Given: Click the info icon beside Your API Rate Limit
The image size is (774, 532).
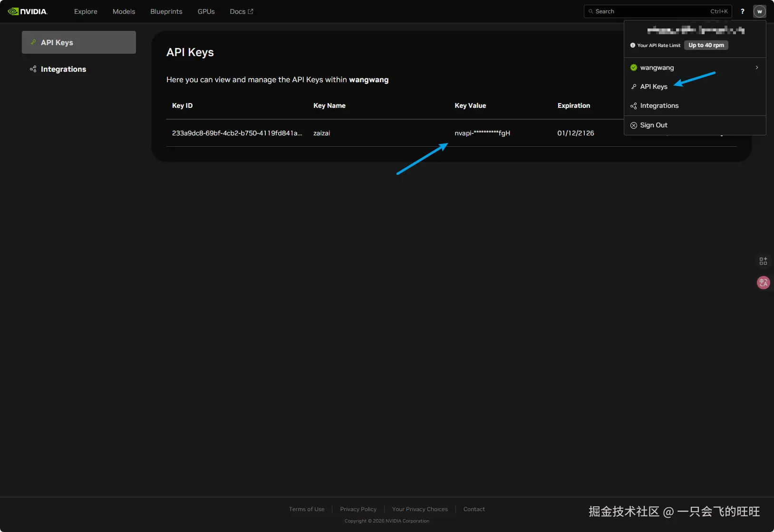Looking at the screenshot, I should [633, 45].
